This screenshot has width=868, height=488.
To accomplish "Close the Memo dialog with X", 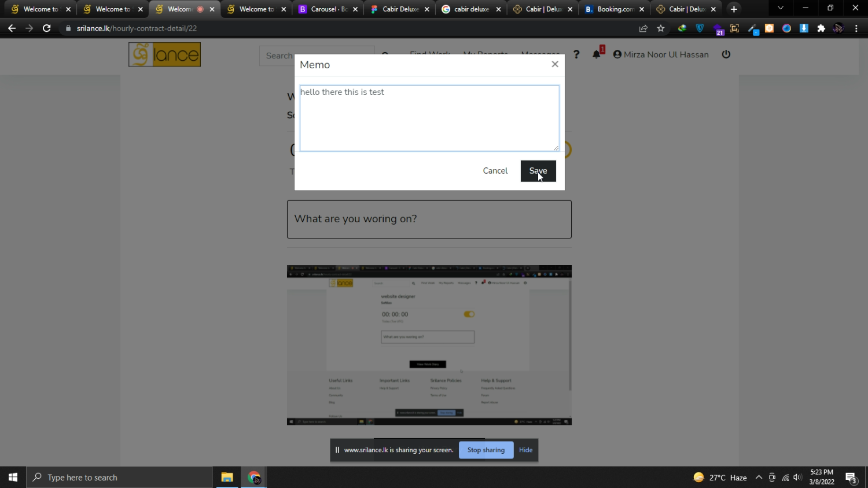I will click(554, 64).
